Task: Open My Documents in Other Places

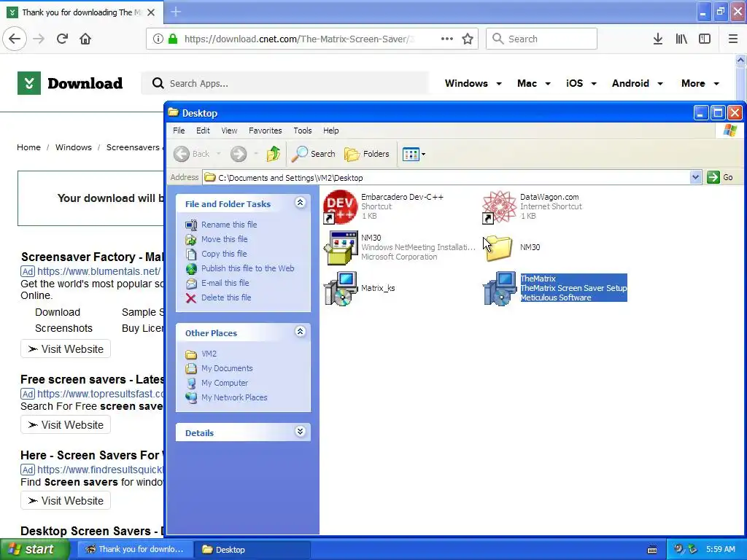Action: click(227, 368)
